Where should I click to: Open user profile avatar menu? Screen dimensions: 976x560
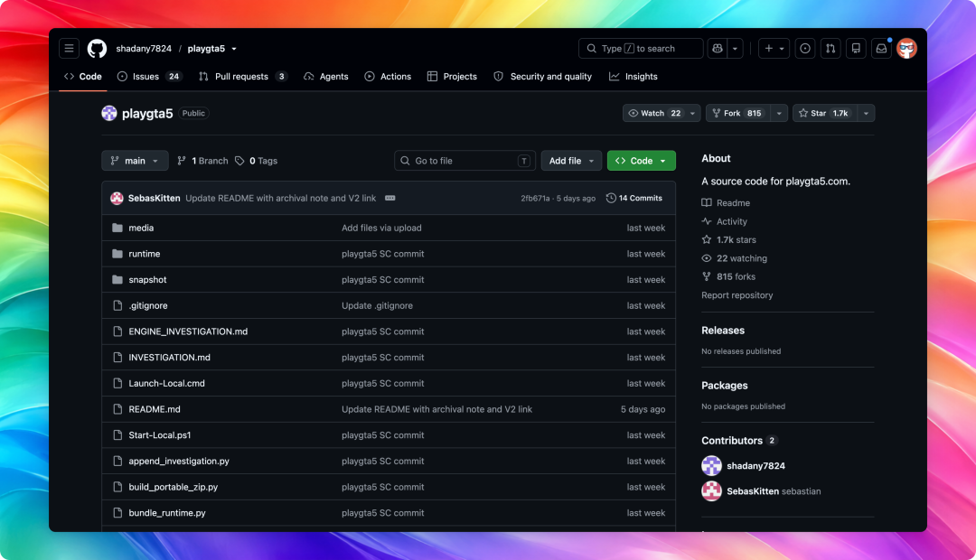pyautogui.click(x=907, y=49)
